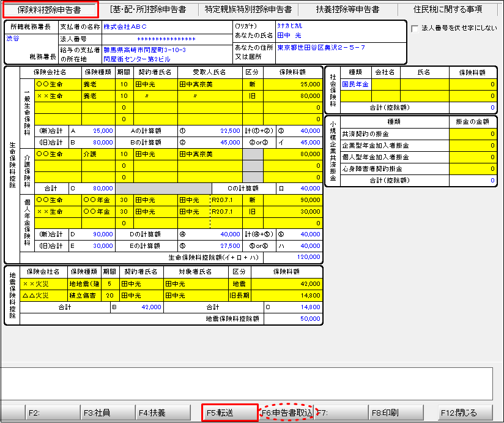Go to 住民税に関する事項 tab
This screenshot has width=504, height=423.
447,9
